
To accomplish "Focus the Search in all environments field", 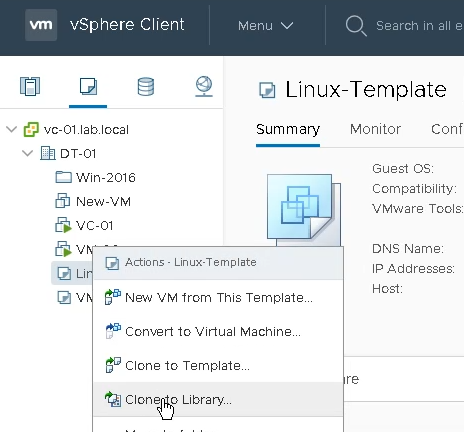I will coord(420,26).
